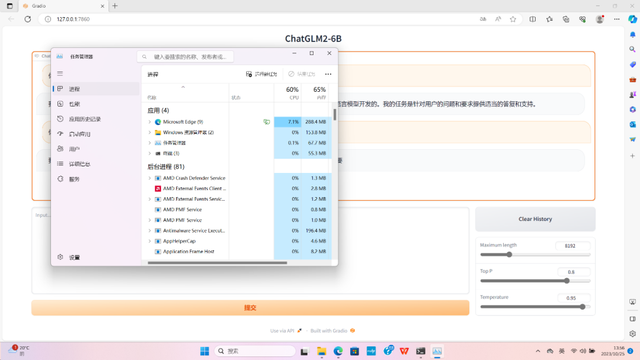640x360 pixels.
Task: Click the orange submit button
Action: point(250,308)
